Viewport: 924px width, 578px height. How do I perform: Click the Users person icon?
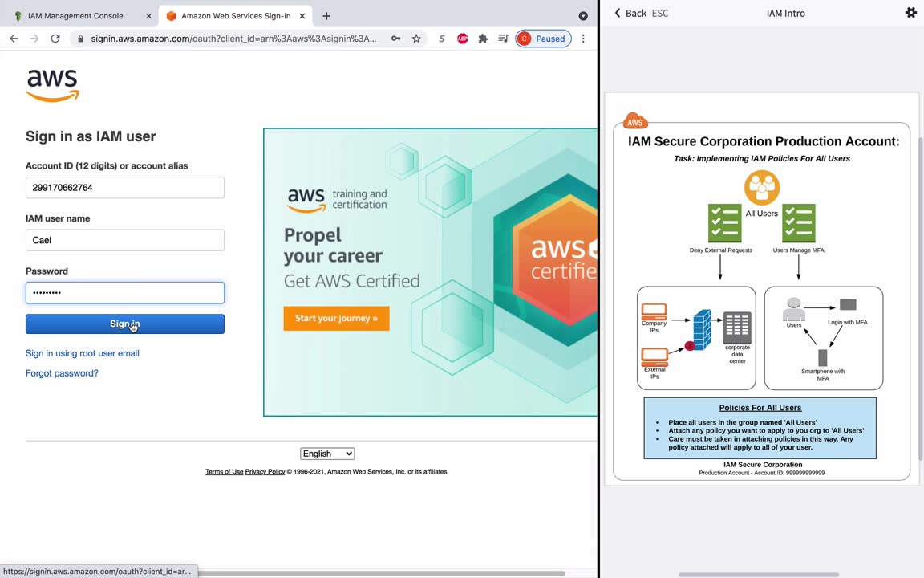[794, 310]
